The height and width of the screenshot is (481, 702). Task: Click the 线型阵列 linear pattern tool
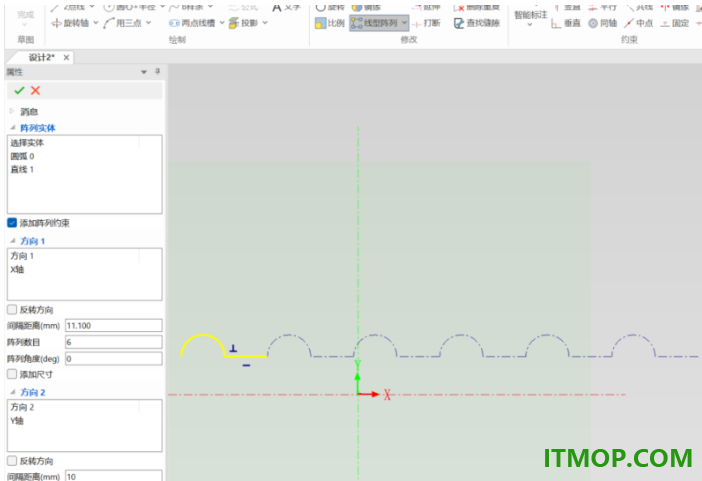pyautogui.click(x=374, y=23)
